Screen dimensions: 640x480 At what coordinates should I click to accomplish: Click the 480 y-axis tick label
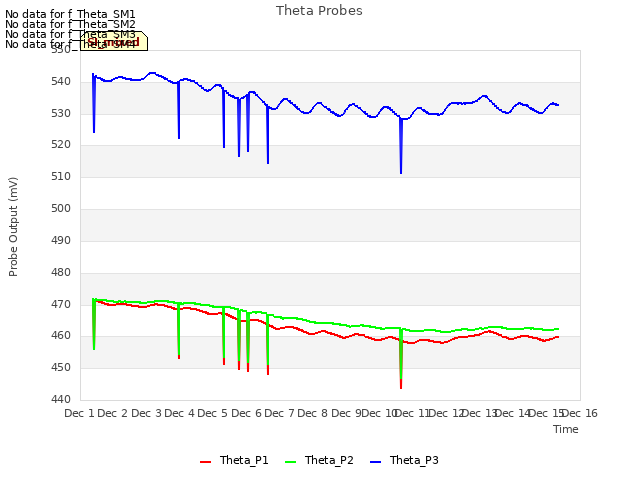(x=61, y=272)
